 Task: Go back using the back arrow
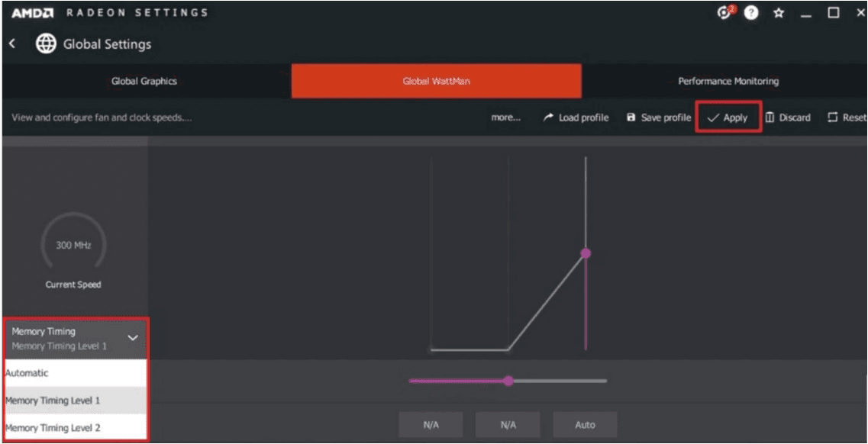pos(12,43)
